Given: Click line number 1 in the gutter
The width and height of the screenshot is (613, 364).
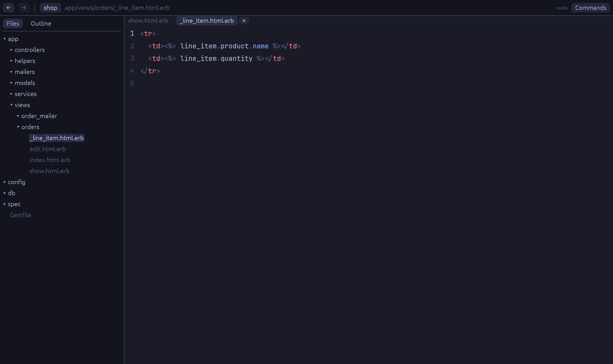Looking at the screenshot, I should [x=132, y=33].
